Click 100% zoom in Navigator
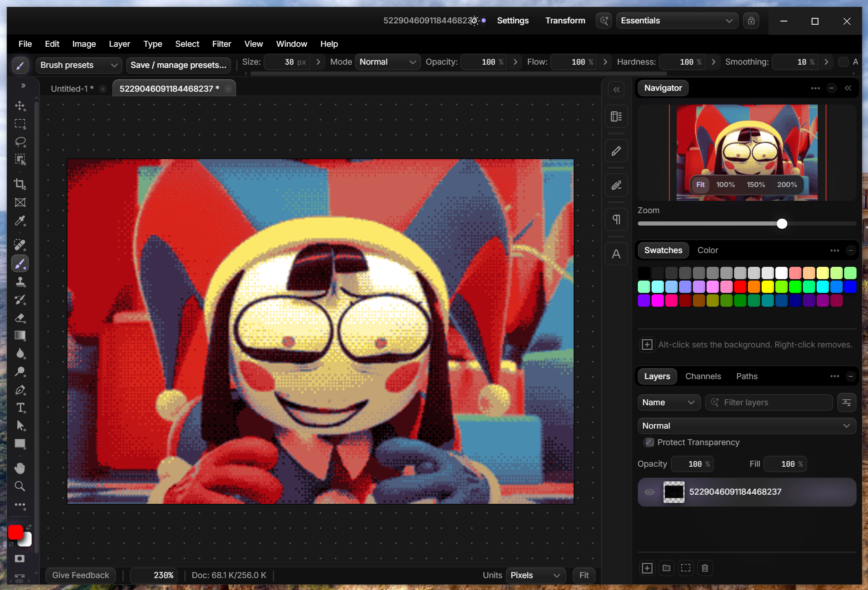This screenshot has width=868, height=590. pos(725,185)
